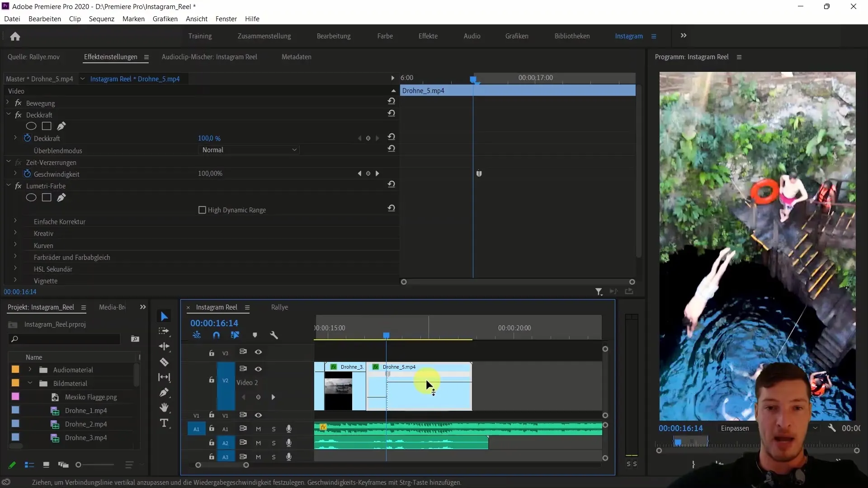Create rectangle mask under Lumetri-Farbe

(47, 197)
